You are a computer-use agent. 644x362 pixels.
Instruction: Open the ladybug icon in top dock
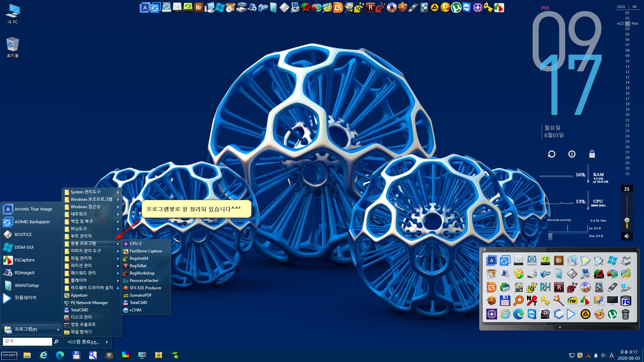[306, 7]
